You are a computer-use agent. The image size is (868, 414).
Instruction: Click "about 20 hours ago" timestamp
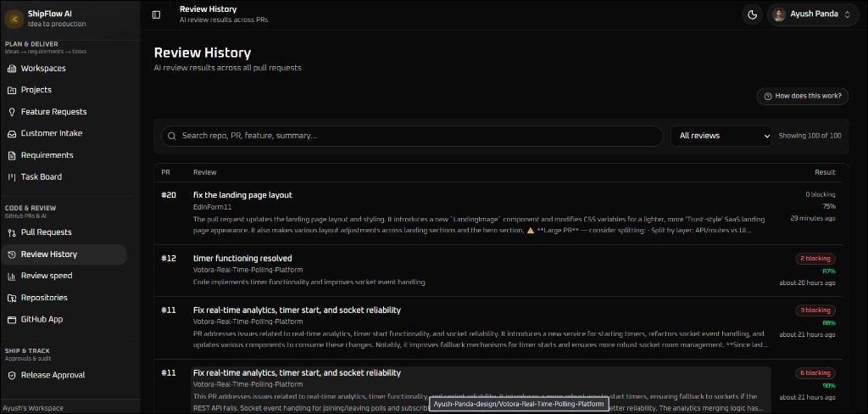pos(808,283)
